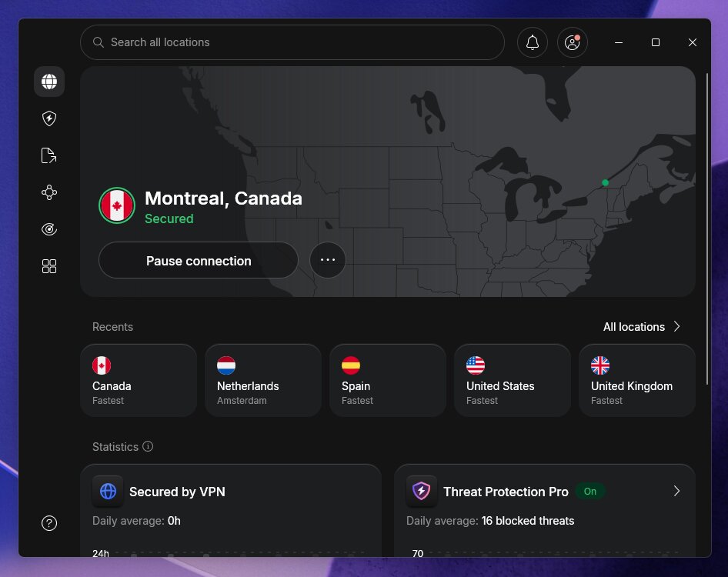Connect to Canada Fastest recent
Image resolution: width=728 pixels, height=577 pixels.
(139, 380)
